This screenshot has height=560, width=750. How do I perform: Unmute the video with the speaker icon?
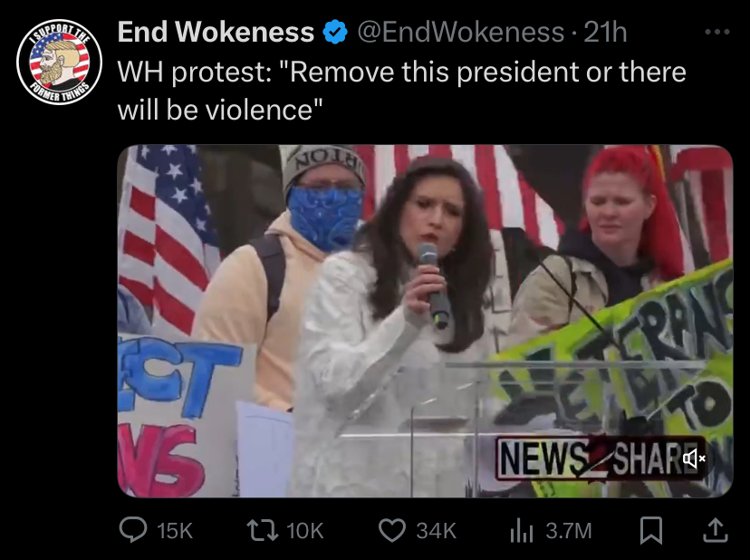point(694,459)
